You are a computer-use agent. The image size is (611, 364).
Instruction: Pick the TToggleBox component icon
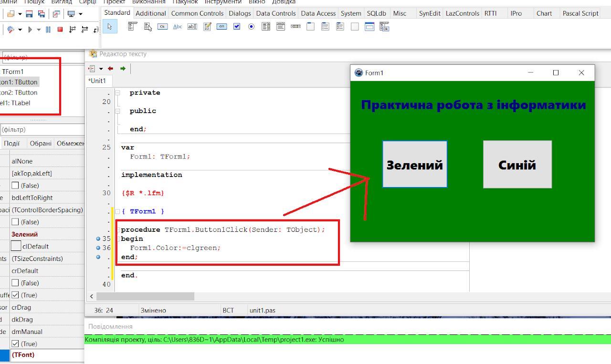(222, 27)
